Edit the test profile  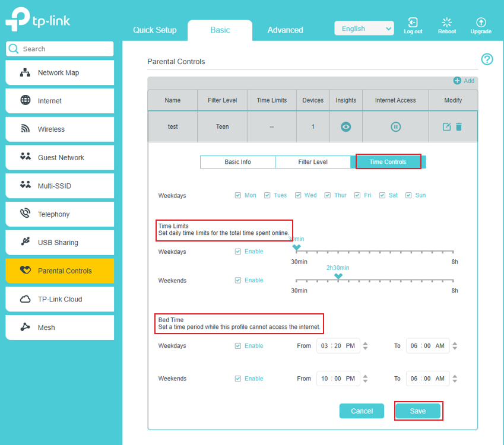(447, 127)
